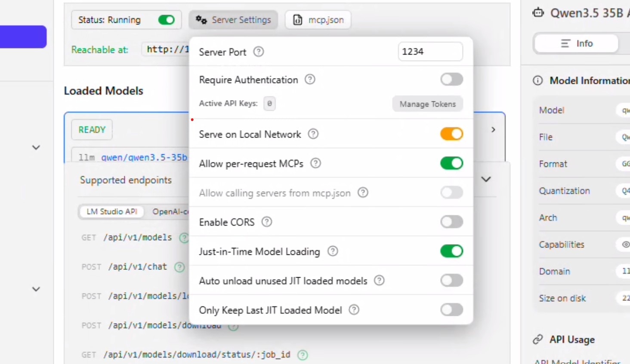Click the link icon next to API Usage

[538, 339]
